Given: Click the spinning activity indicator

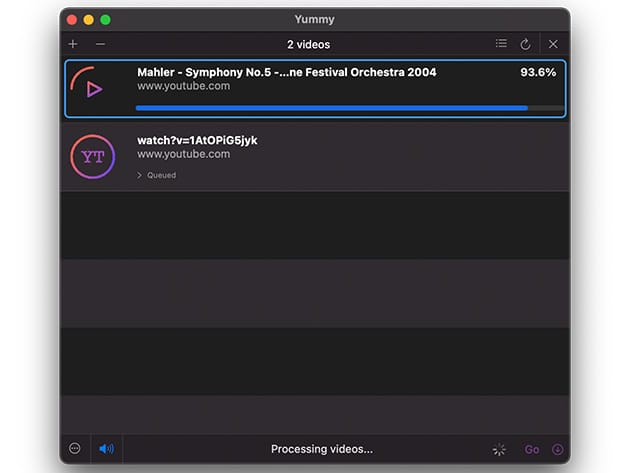Looking at the screenshot, I should [x=500, y=449].
